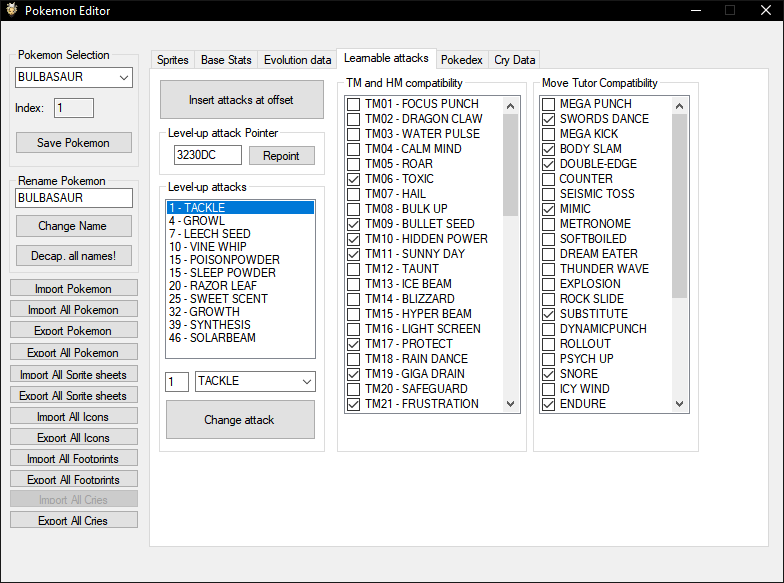The image size is (784, 583).
Task: Go to the Pokedex tab
Action: point(461,60)
